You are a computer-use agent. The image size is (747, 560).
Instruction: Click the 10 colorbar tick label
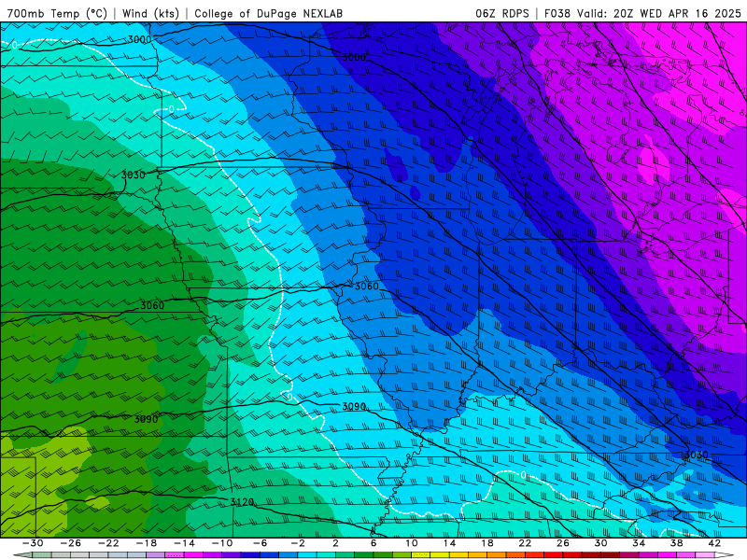[411, 543]
